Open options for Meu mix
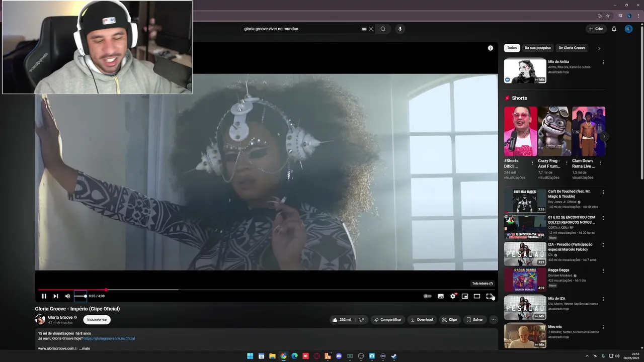This screenshot has width=644, height=362. [603, 327]
